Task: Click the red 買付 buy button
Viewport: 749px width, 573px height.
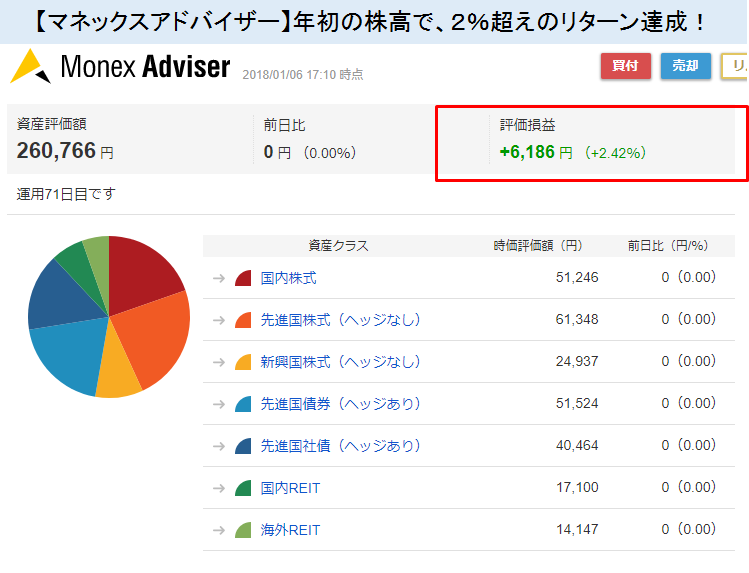Action: [626, 66]
